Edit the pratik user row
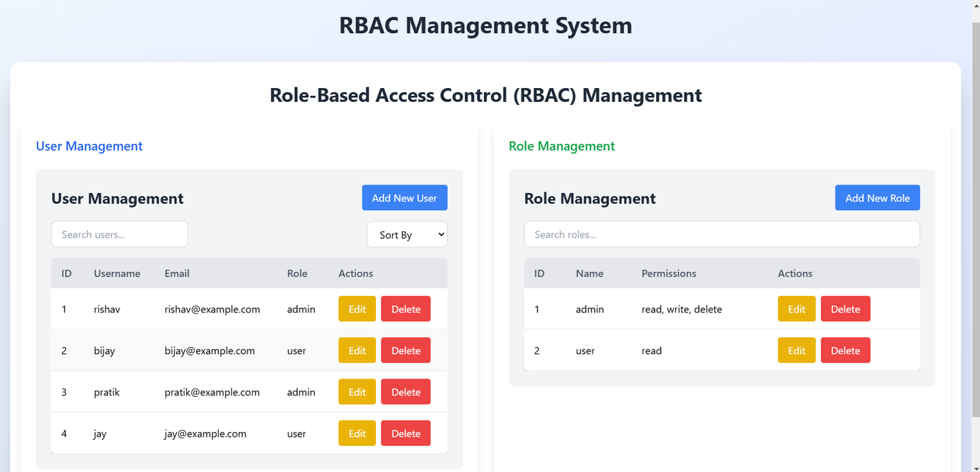980x472 pixels. click(357, 392)
